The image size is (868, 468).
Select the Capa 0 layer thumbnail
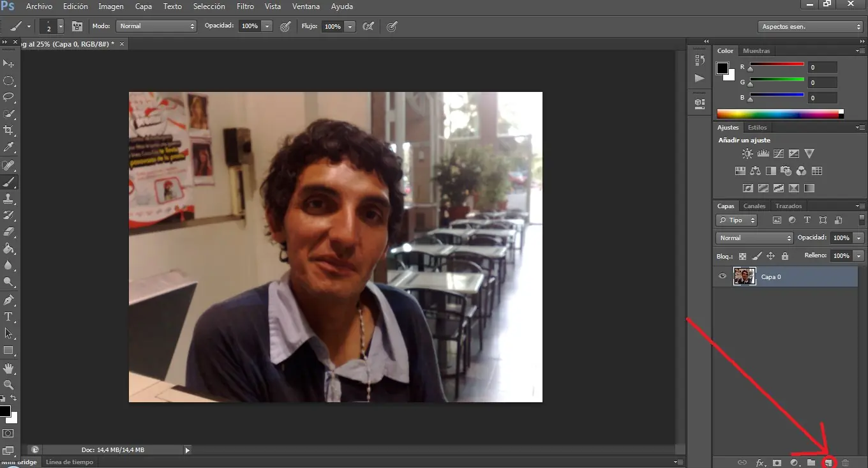(x=744, y=276)
